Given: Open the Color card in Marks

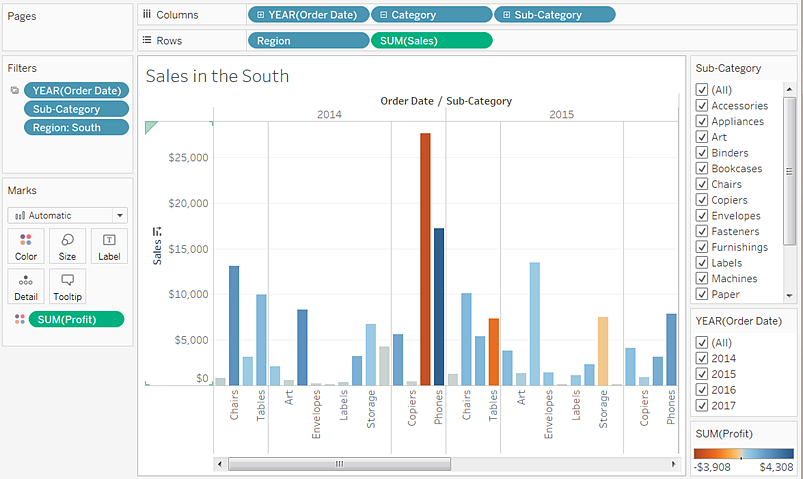Looking at the screenshot, I should (x=25, y=246).
